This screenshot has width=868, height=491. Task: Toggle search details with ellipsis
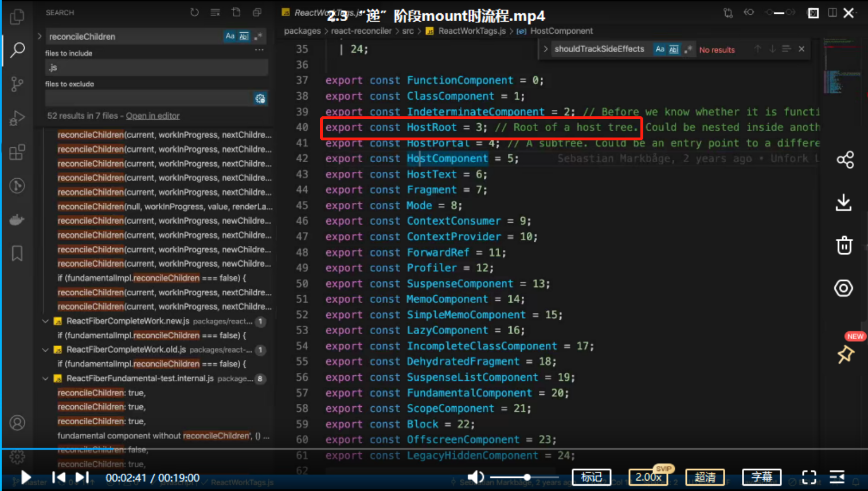point(259,50)
